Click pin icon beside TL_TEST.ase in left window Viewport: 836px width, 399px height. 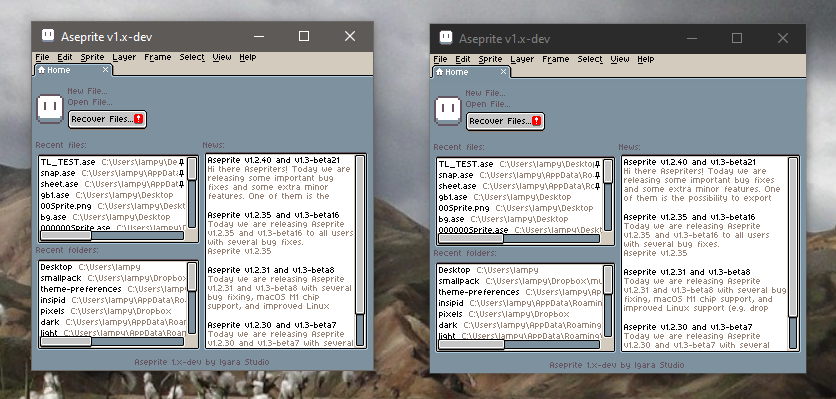182,162
